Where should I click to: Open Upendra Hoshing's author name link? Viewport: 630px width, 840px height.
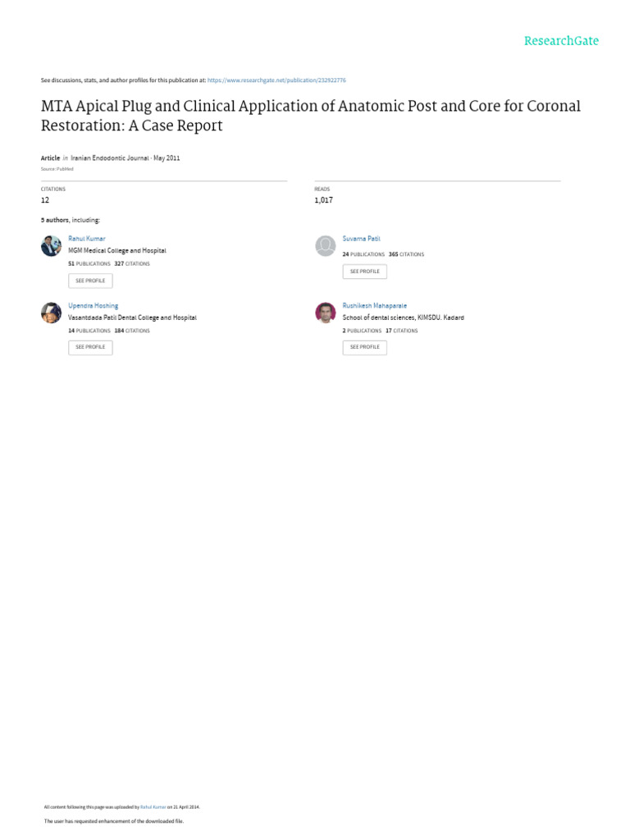point(94,305)
